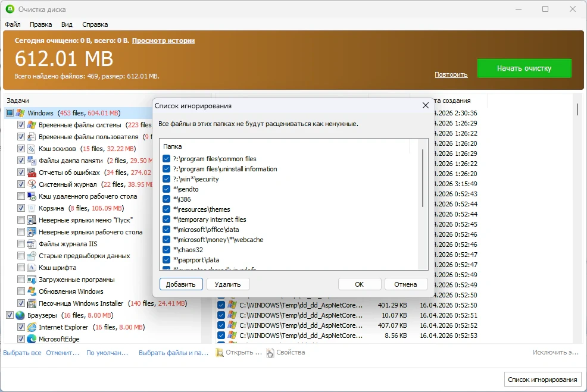Toggle '*\temporary internet files' checkbox
Viewport: 587px width, 392px height.
(167, 219)
